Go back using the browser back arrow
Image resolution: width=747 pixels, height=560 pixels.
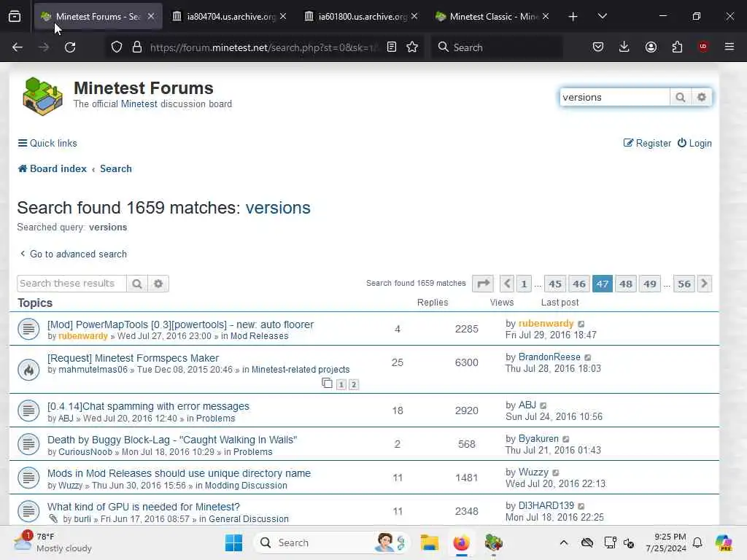pos(18,47)
